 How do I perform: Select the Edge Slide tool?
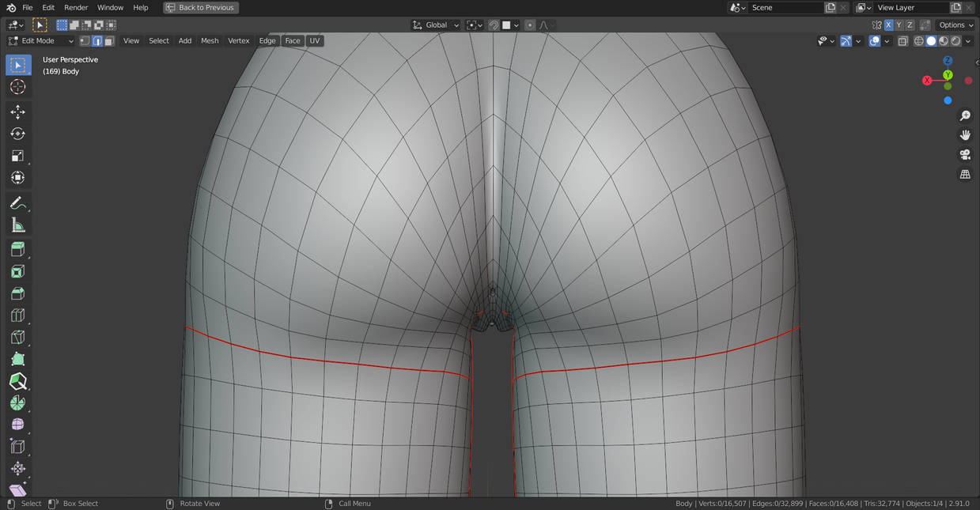coord(18,447)
